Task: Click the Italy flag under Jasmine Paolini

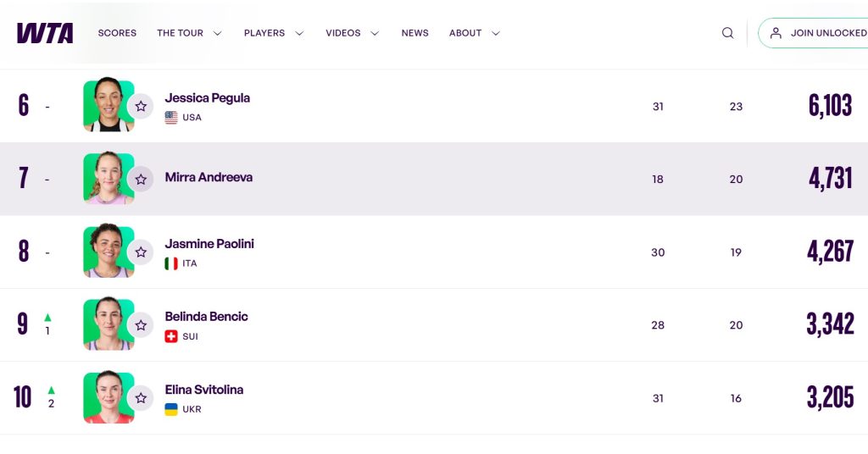Action: click(x=171, y=263)
